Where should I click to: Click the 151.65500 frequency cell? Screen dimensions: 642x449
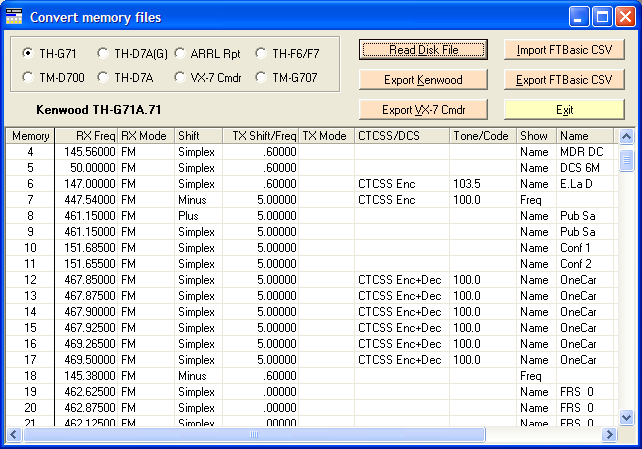[86, 264]
